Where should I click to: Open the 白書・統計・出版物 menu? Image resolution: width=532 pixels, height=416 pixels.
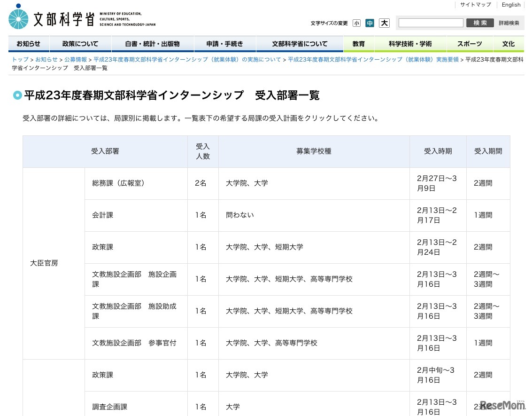point(152,43)
